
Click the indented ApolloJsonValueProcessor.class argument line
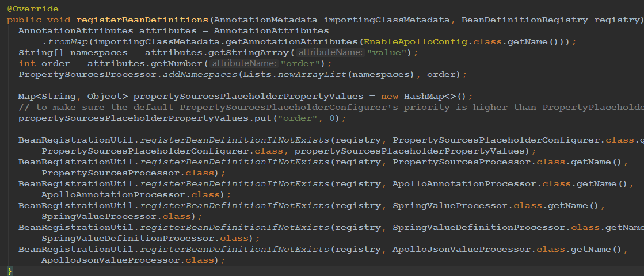tap(134, 260)
